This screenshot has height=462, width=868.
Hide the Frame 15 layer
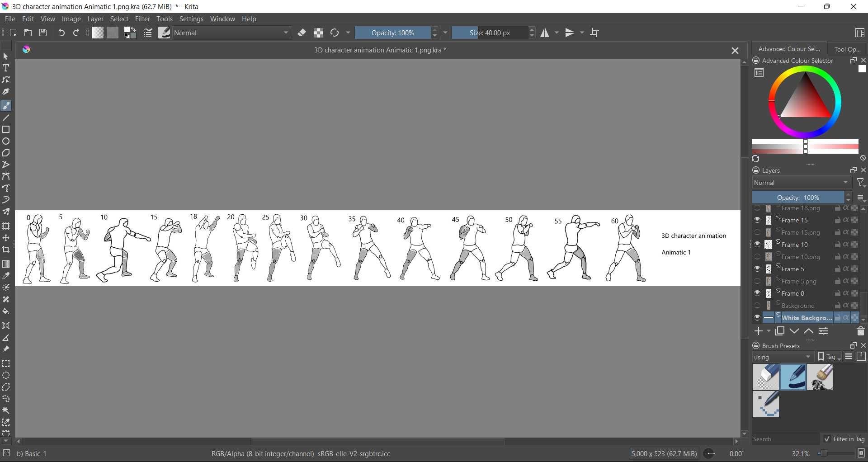pos(757,220)
